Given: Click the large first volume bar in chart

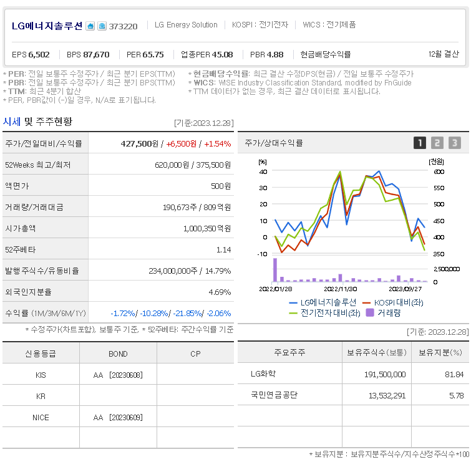Looking at the screenshot, I should click(275, 270).
